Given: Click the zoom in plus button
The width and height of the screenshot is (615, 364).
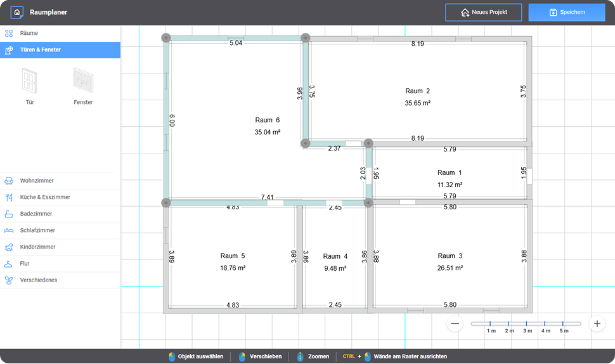Looking at the screenshot, I should [597, 323].
